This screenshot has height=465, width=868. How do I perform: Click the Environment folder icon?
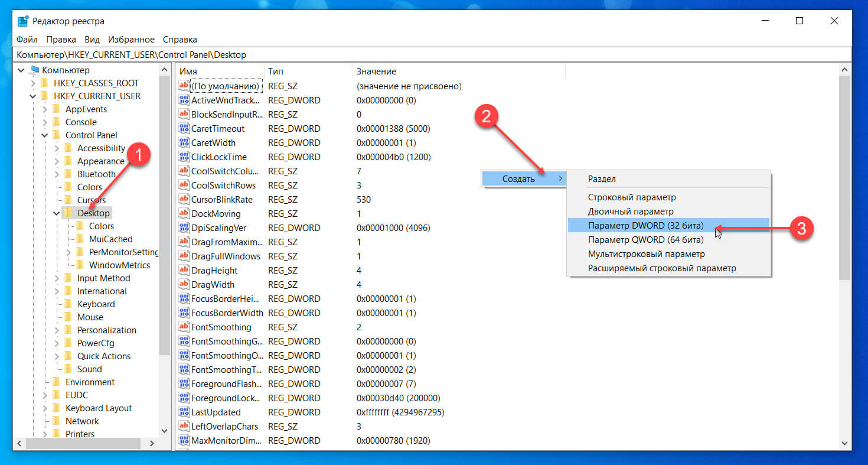click(x=56, y=382)
